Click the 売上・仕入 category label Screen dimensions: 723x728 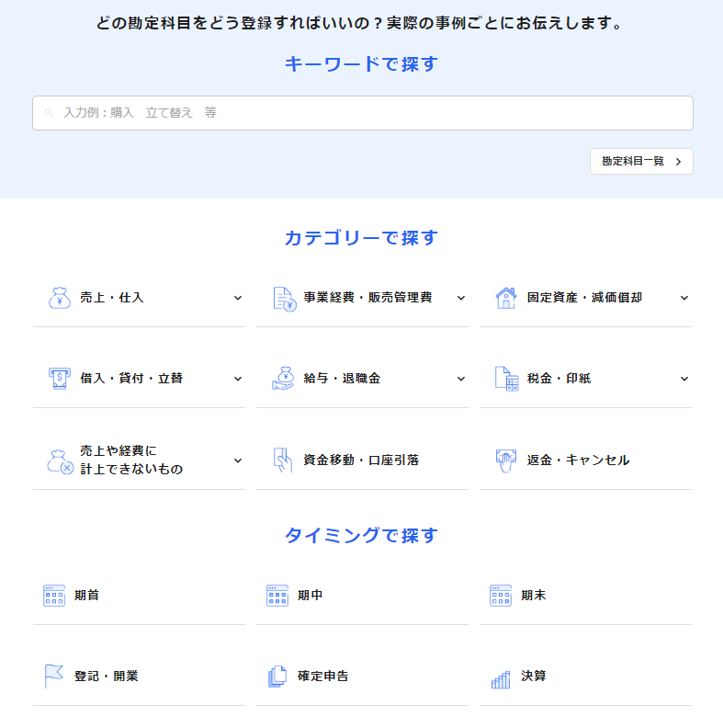point(112,298)
